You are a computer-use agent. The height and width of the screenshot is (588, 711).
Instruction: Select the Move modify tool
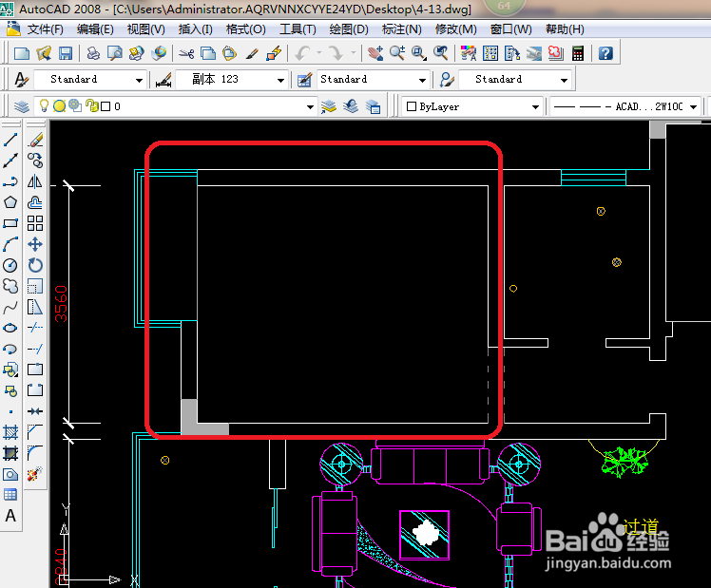coord(35,244)
